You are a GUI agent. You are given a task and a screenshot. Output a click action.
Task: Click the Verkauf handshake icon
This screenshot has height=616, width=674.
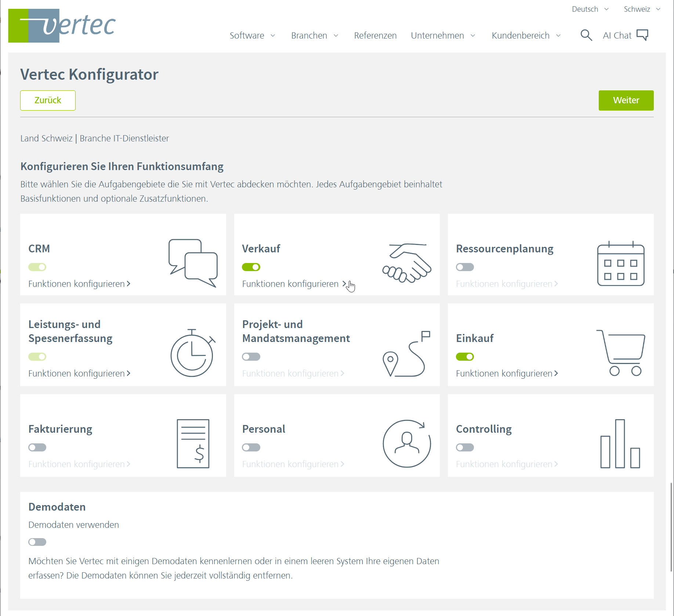407,263
